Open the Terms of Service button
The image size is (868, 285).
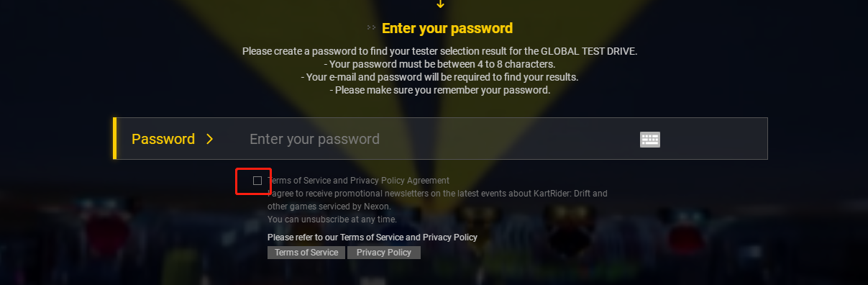(x=306, y=253)
